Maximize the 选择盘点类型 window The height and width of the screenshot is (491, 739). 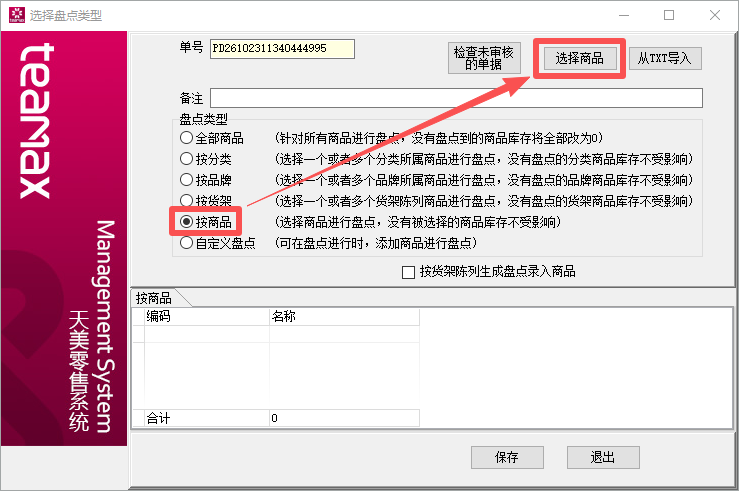click(x=669, y=16)
